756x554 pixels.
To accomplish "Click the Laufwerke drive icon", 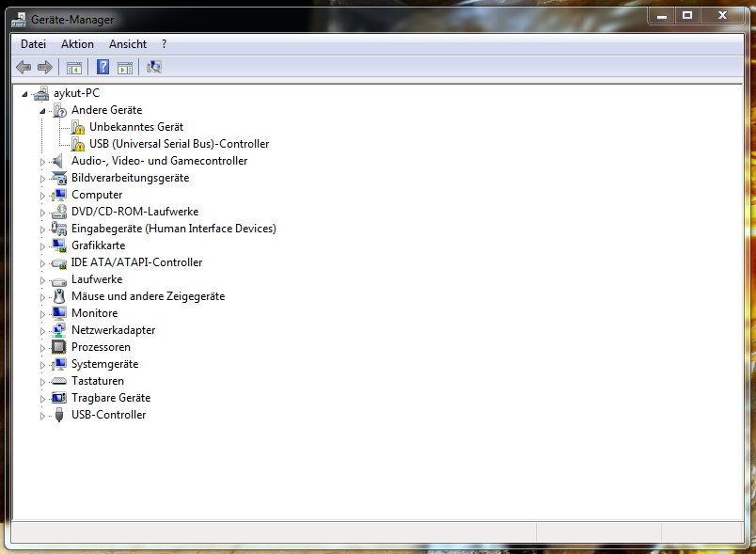I will [59, 280].
